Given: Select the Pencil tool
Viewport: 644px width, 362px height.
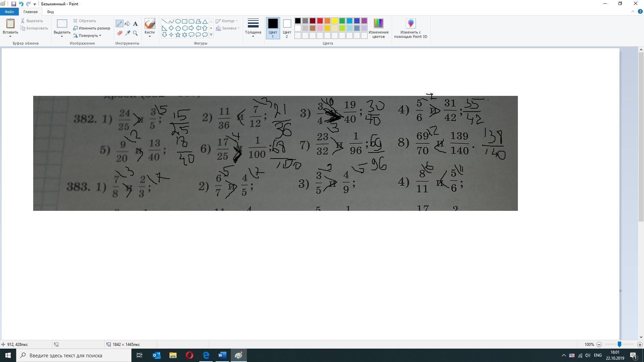Looking at the screenshot, I should pyautogui.click(x=119, y=24).
